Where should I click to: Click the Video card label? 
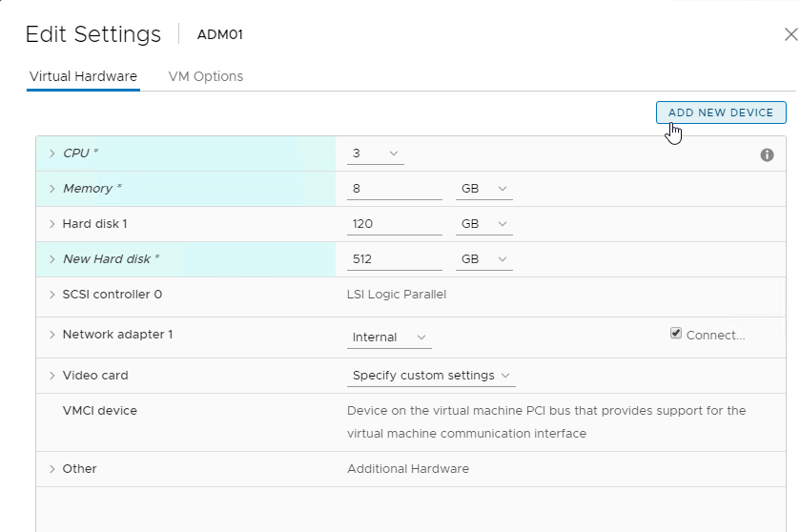click(95, 376)
